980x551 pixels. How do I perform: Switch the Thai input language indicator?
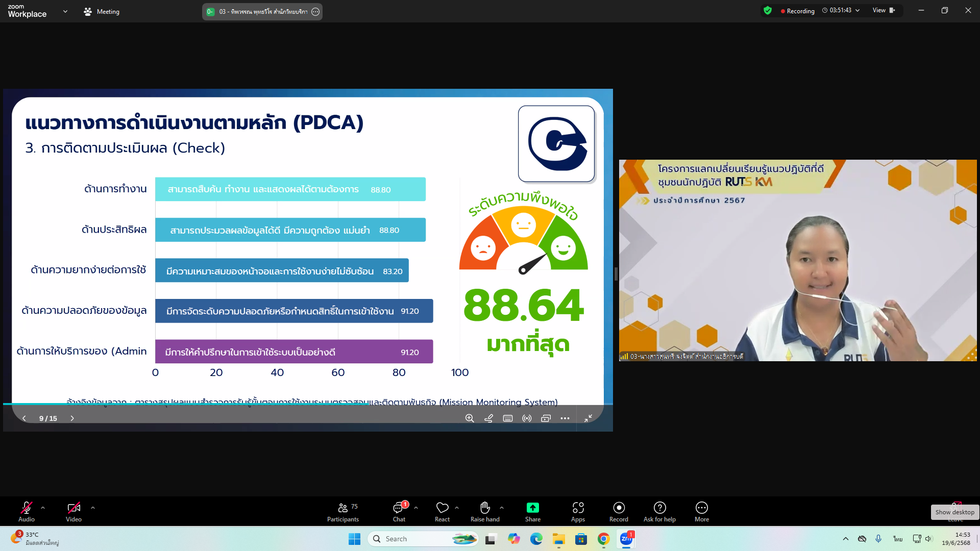(898, 539)
